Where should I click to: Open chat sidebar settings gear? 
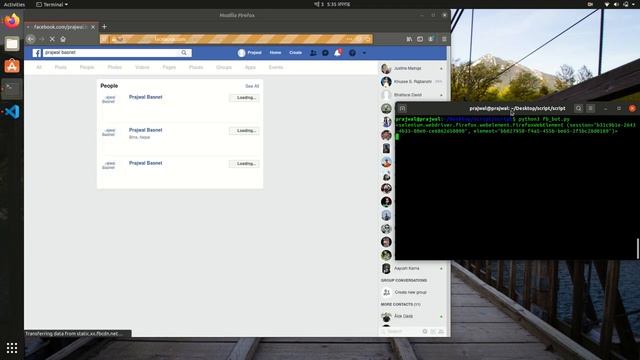point(425,331)
